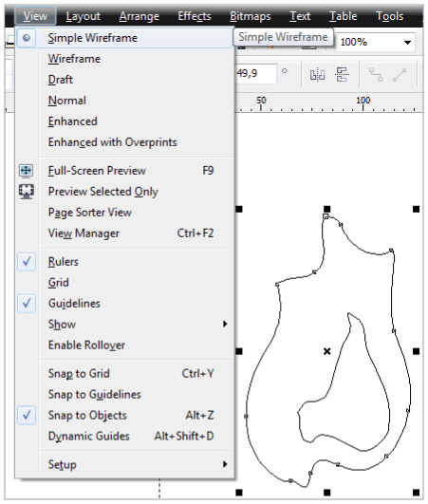428x504 pixels.
Task: Open the Text menu
Action: 300,16
